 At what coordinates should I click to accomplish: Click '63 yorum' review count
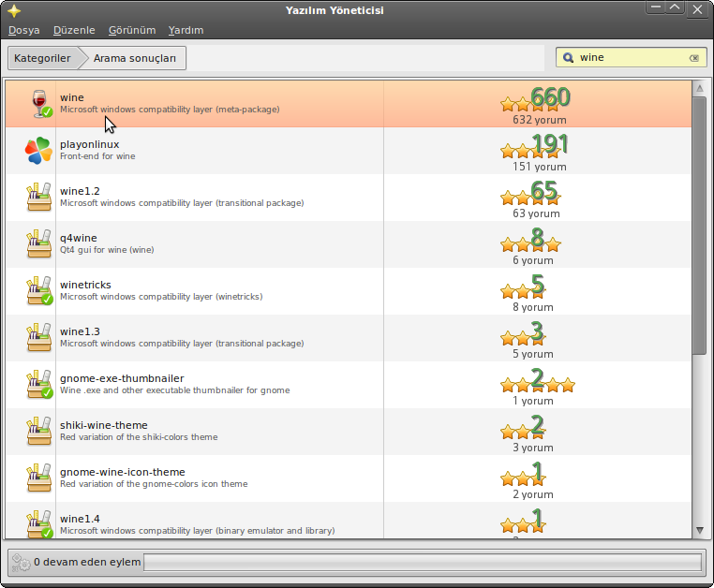tap(536, 213)
